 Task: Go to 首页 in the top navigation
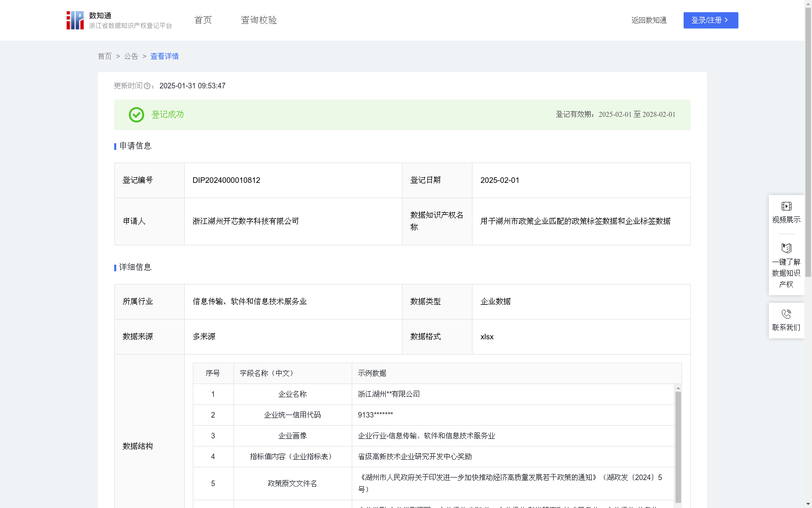[203, 20]
